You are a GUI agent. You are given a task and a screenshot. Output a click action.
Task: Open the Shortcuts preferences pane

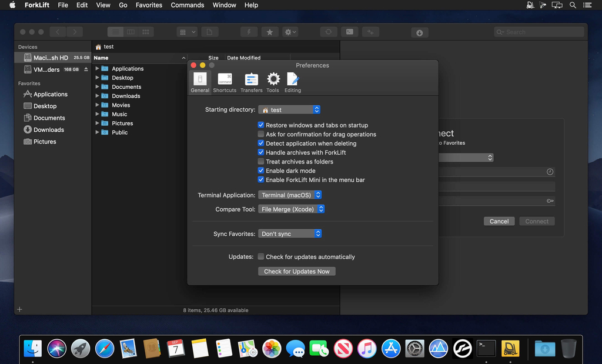click(225, 82)
